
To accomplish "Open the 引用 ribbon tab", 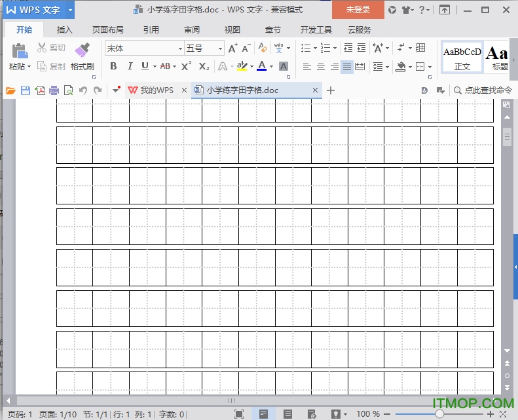I will tap(151, 30).
